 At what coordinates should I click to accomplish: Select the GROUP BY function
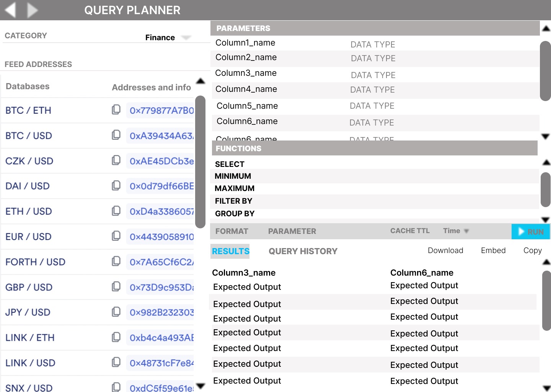[235, 214]
